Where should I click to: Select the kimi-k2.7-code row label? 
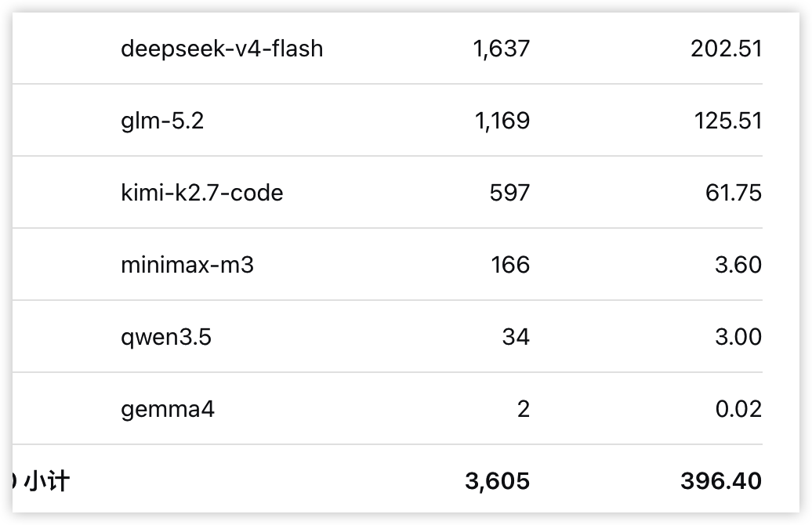click(202, 193)
